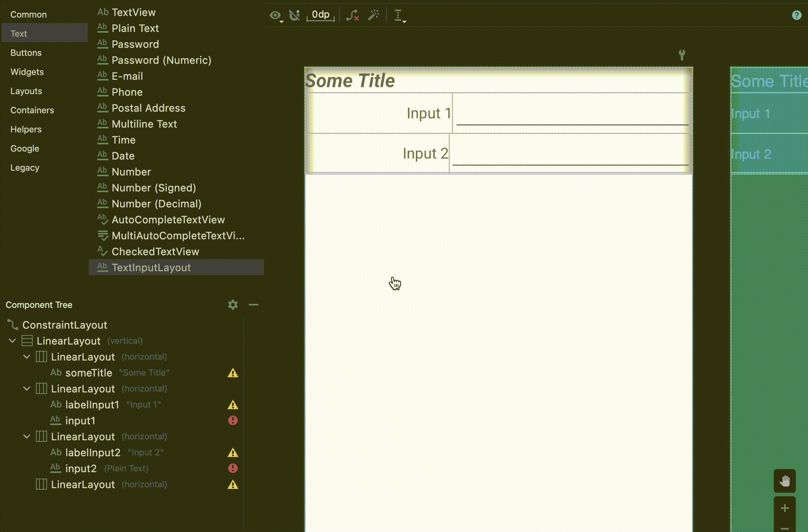The height and width of the screenshot is (532, 808).
Task: Infer constraints with the magic wand icon
Action: 374,15
